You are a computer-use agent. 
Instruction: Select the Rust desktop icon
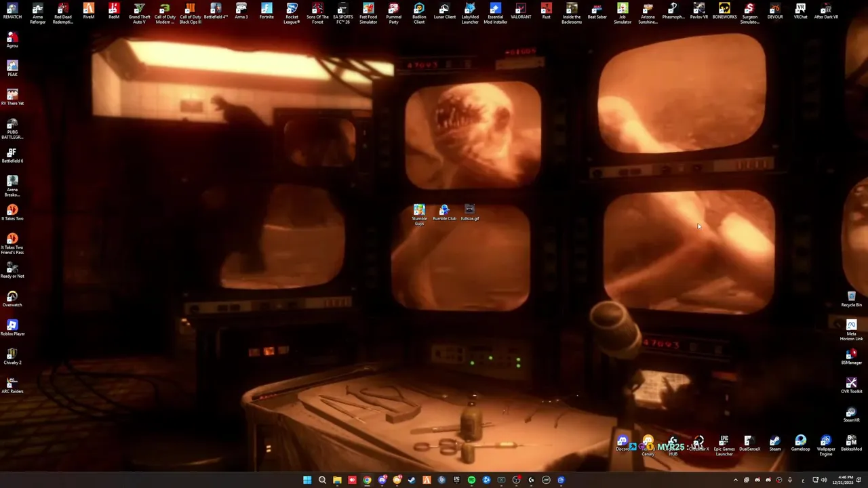coord(546,10)
